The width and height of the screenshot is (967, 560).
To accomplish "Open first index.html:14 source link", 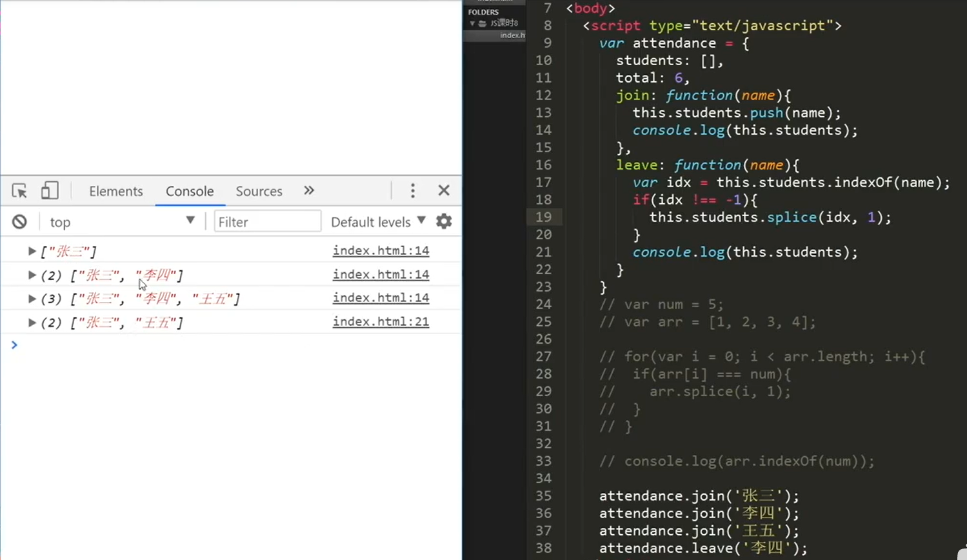I will pos(381,250).
